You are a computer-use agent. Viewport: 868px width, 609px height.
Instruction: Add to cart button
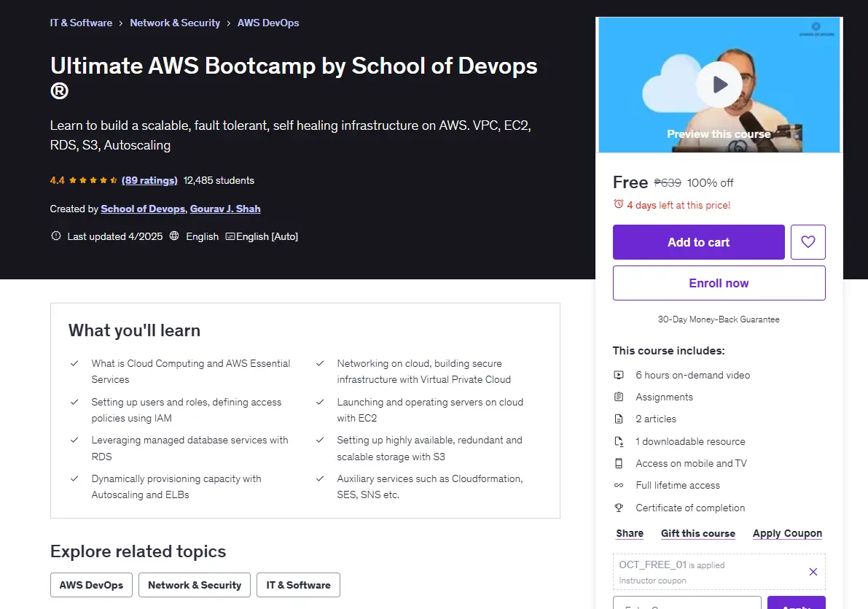pyautogui.click(x=699, y=242)
